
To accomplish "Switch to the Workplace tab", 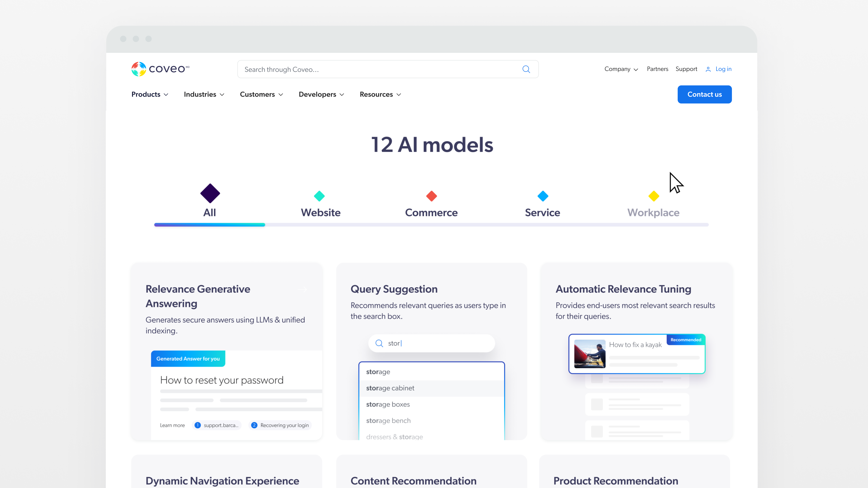I will pyautogui.click(x=653, y=213).
